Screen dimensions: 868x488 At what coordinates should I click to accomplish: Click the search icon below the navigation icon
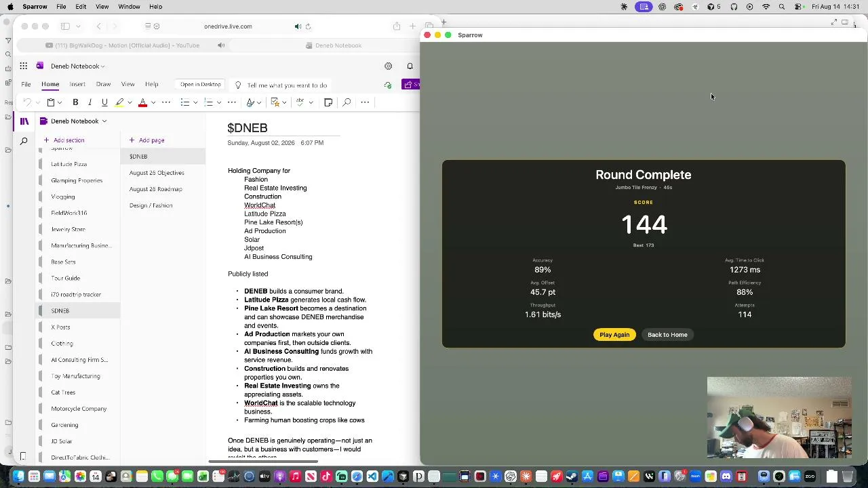pos(24,141)
